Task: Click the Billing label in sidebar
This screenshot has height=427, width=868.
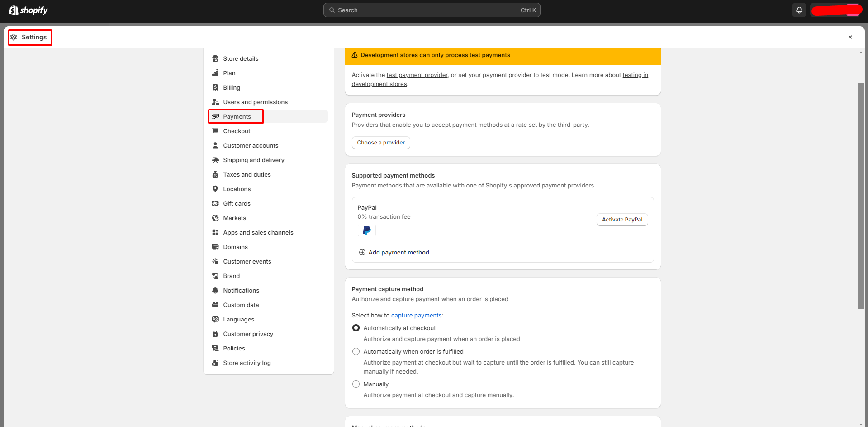Action: pos(232,87)
